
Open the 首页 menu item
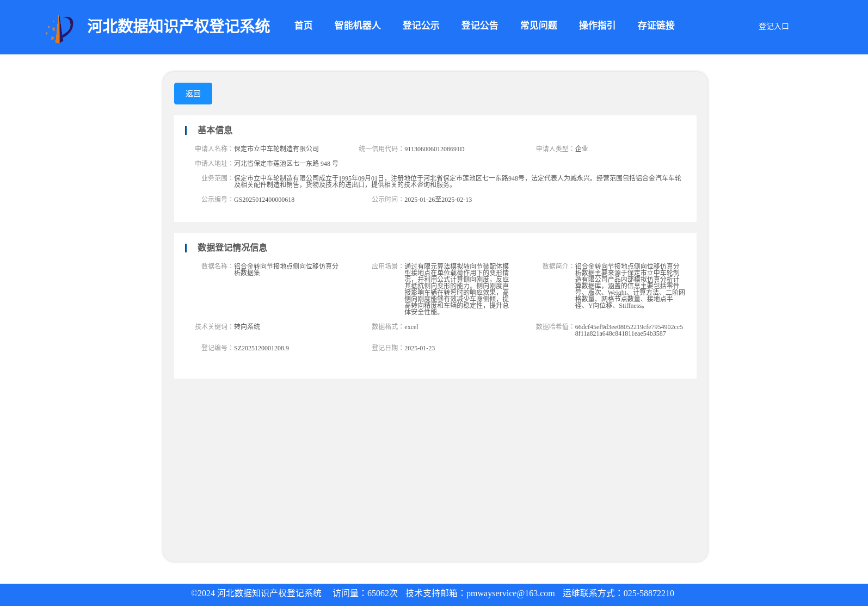303,26
